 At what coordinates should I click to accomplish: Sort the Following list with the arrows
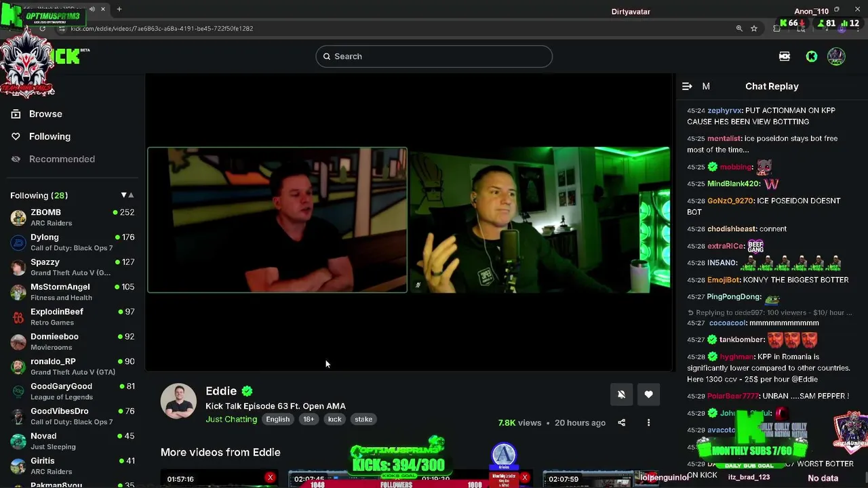click(127, 195)
